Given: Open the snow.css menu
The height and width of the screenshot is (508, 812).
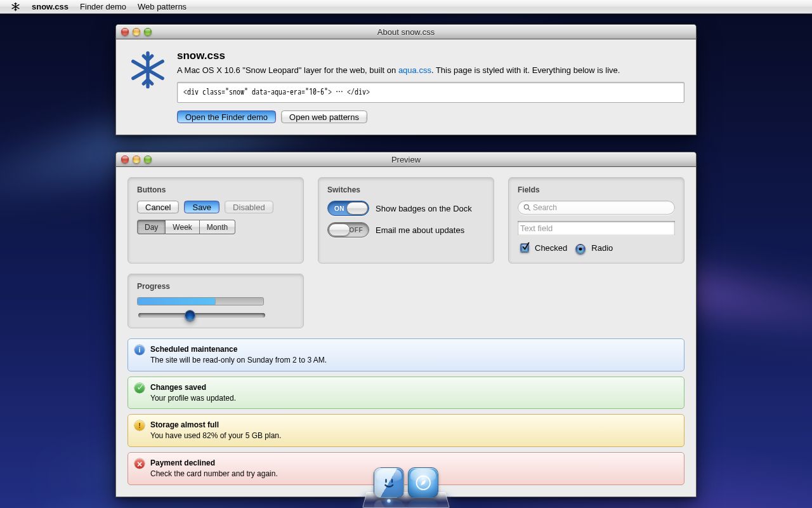Looking at the screenshot, I should coord(50,6).
